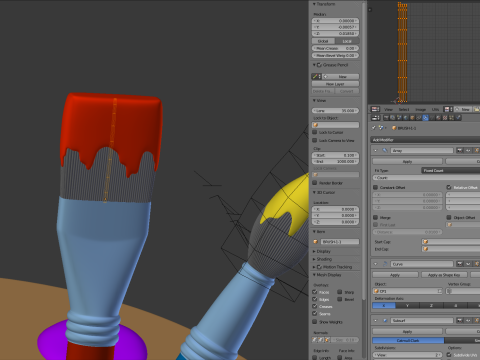Collapse the Array modifier panel triangle
480x360 pixels.
[x=376, y=151]
